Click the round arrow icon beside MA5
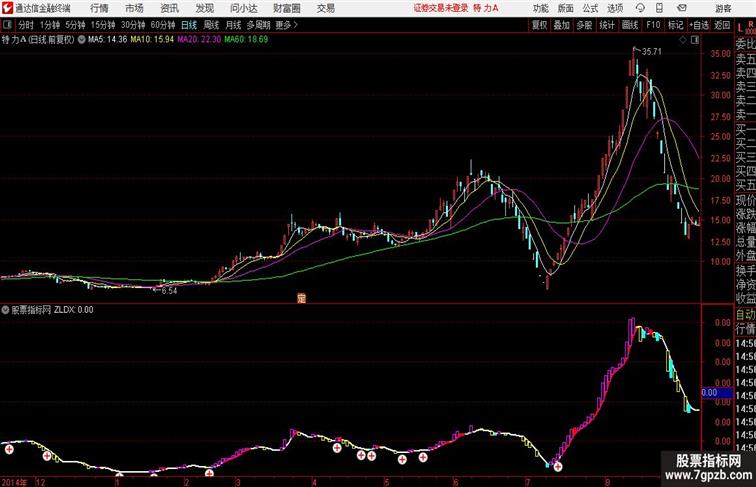 tap(81, 40)
